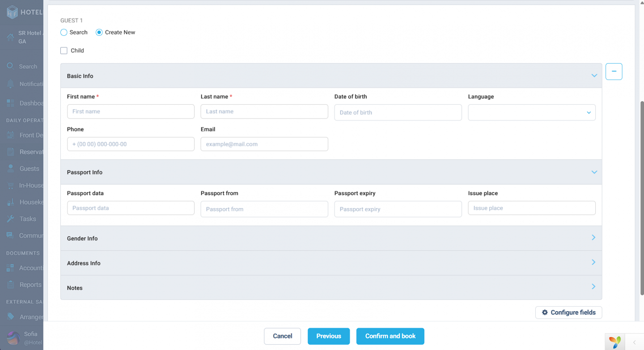The image size is (644, 350).
Task: Click Sofia's user avatar
Action: [x=13, y=338]
